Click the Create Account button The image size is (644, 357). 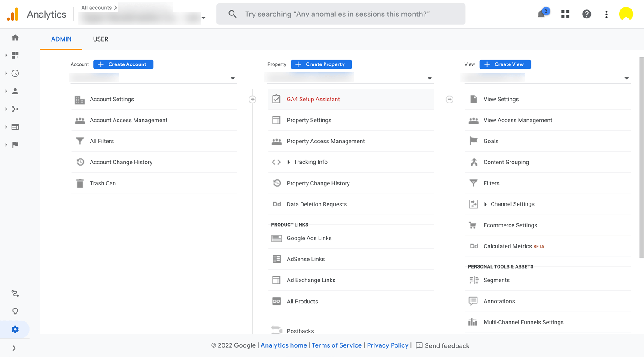(123, 64)
